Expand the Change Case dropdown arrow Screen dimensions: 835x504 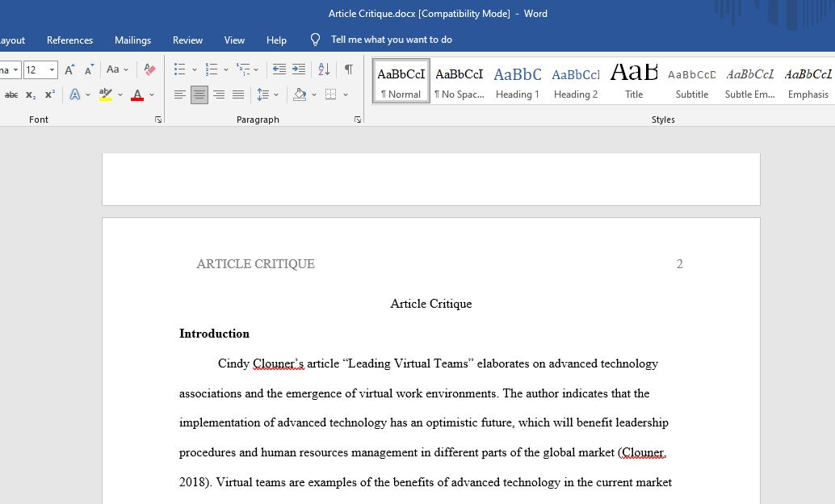click(x=126, y=69)
